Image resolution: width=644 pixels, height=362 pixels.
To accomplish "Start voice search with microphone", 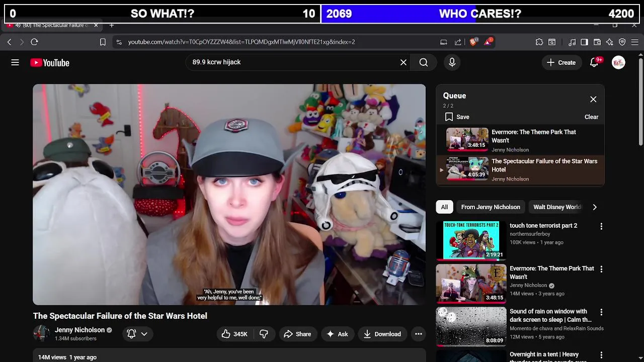I will (452, 62).
